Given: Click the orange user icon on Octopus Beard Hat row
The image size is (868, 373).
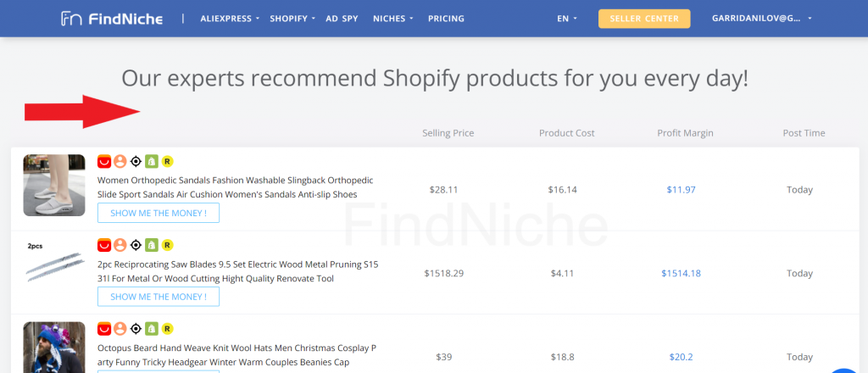Looking at the screenshot, I should [x=120, y=329].
